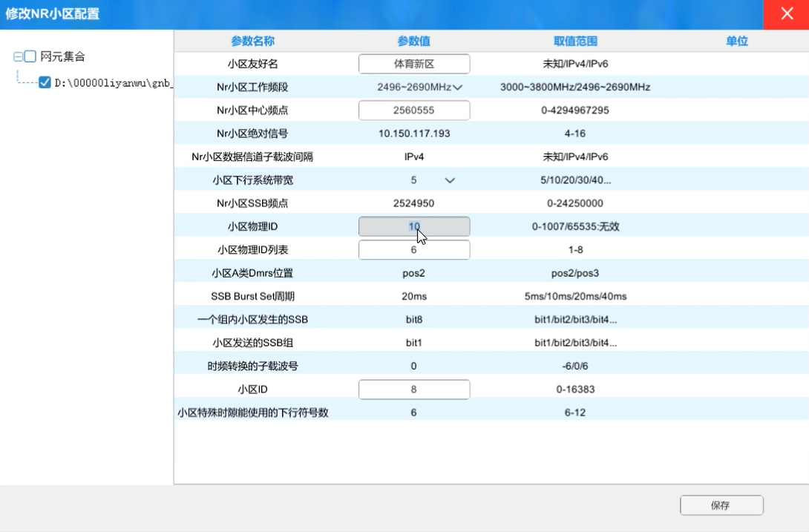
Task: Click the 小区ID parameter name
Action: [x=252, y=390]
